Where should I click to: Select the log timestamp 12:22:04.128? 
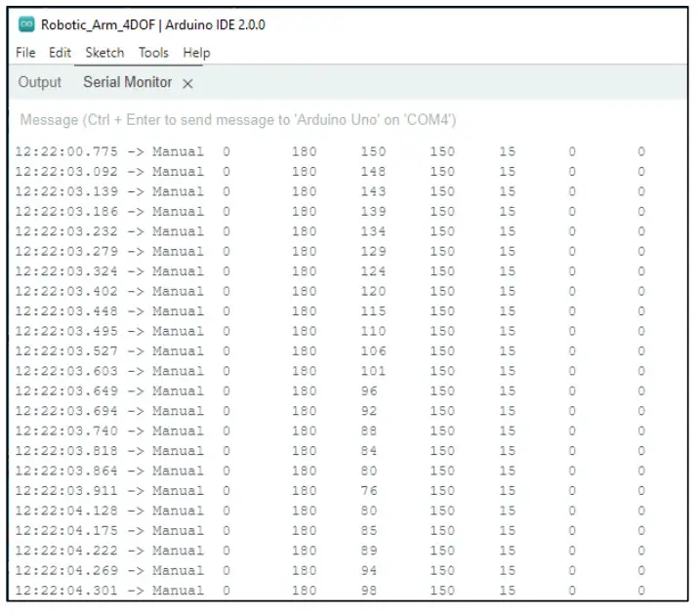68,511
